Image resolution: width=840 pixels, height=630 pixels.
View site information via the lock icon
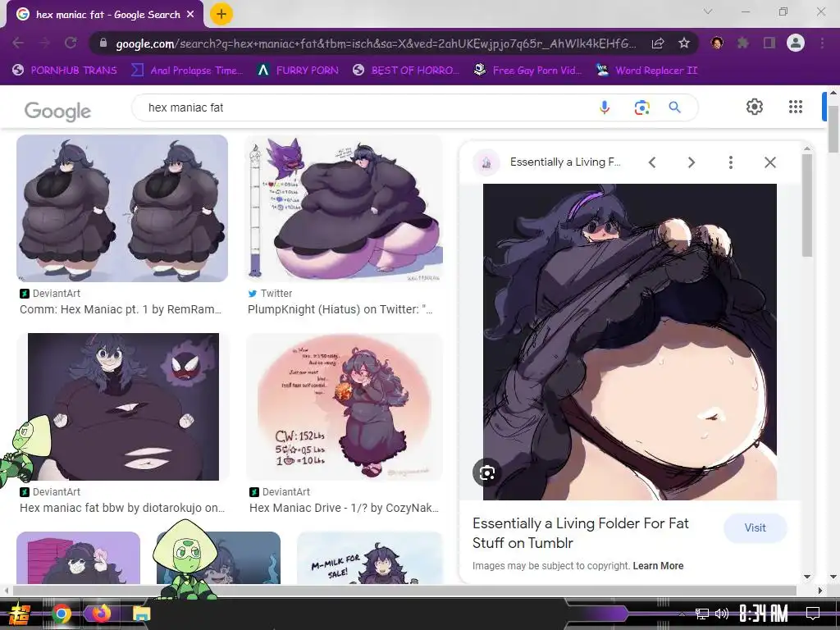pyautogui.click(x=103, y=43)
